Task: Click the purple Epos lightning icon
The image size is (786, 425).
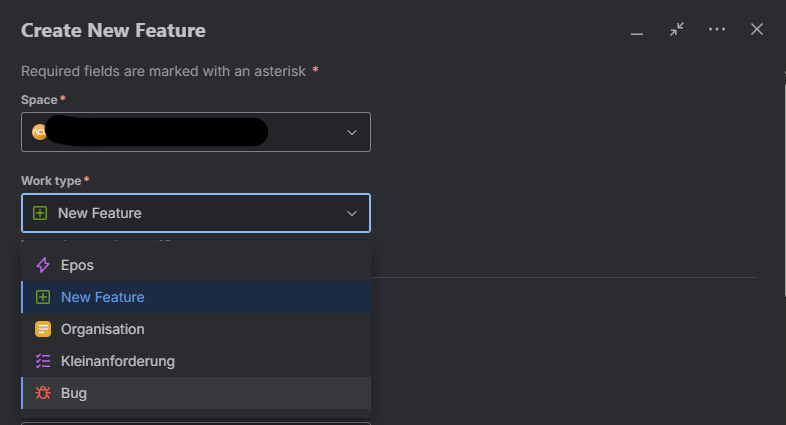Action: click(43, 265)
